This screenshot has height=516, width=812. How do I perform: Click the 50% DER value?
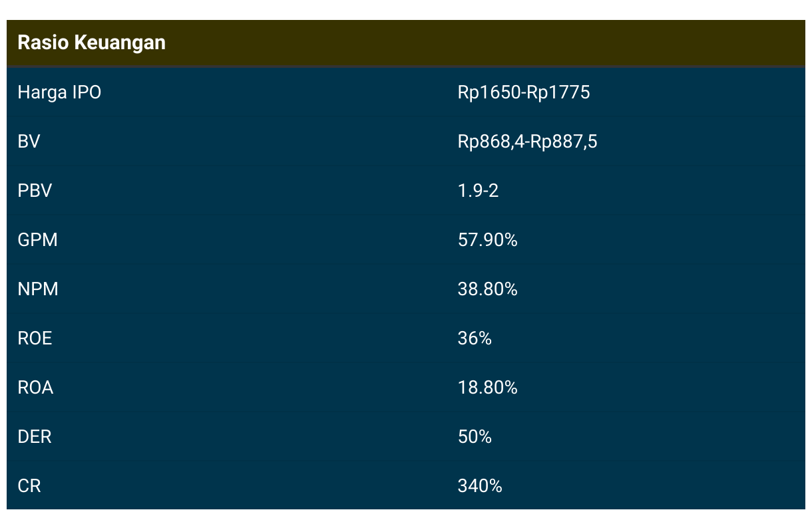pos(475,436)
